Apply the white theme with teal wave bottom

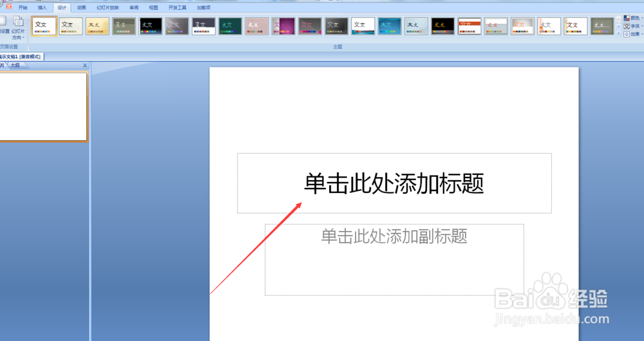coord(363,26)
